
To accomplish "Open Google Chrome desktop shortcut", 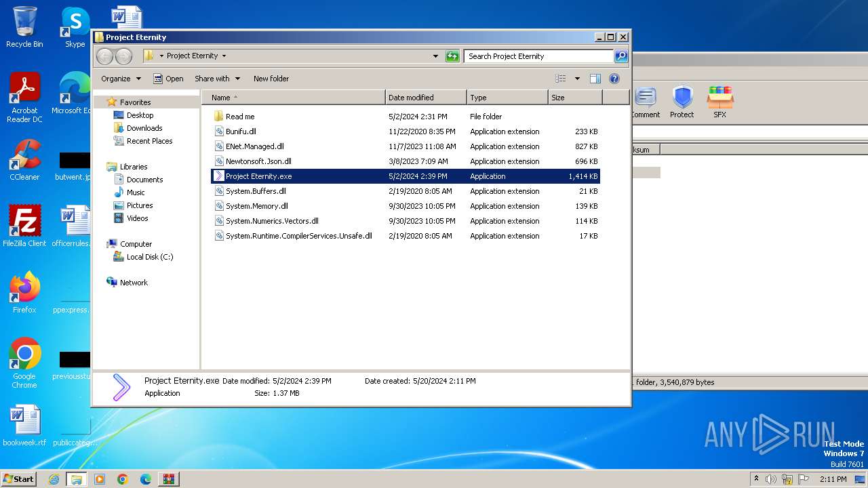I will (x=24, y=363).
